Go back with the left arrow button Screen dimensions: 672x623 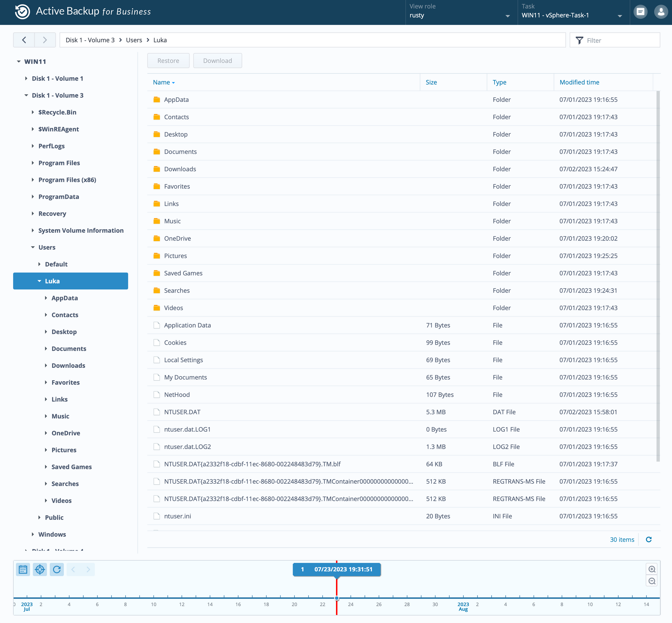(x=24, y=40)
